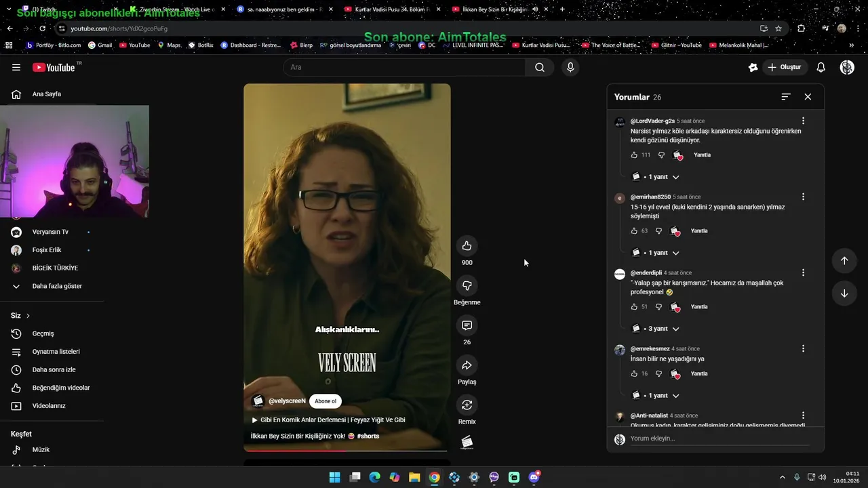Expand 1 reply under LordVader-g2s comment
Screen dimensions: 868x488
tap(656, 177)
